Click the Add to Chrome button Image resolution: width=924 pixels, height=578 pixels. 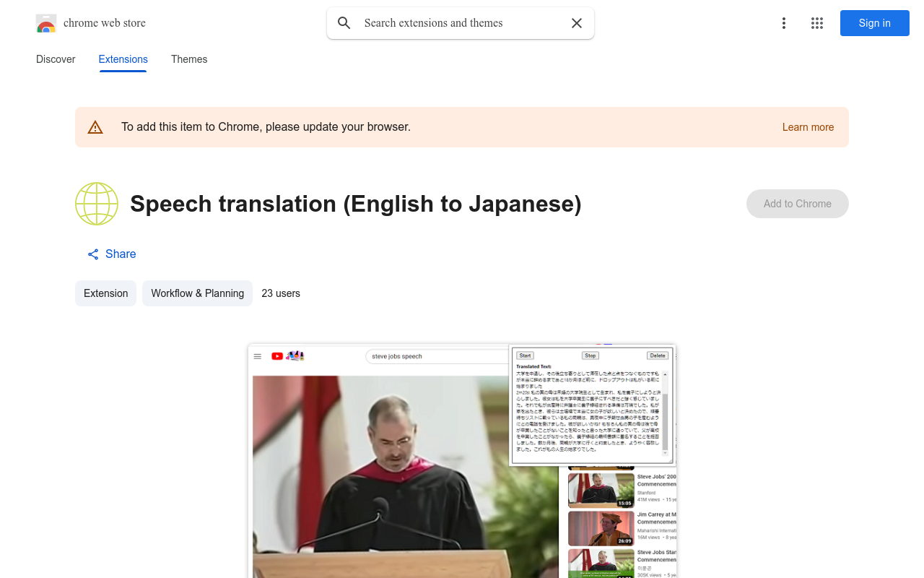click(x=797, y=204)
